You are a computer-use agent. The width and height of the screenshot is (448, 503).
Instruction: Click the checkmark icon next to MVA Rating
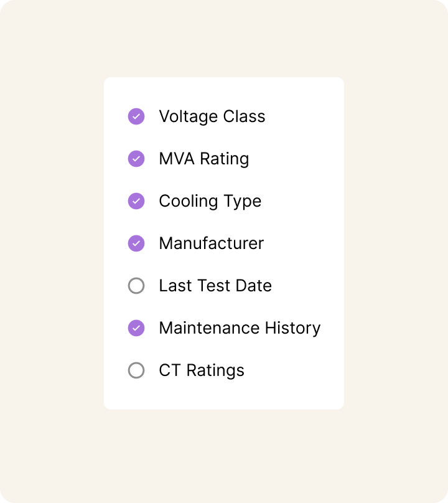(136, 158)
